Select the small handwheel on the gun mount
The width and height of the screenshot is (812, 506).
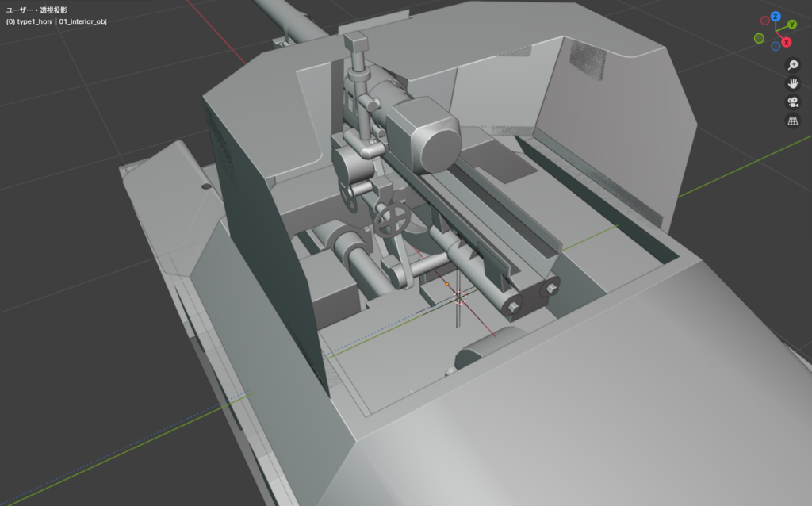pos(347,198)
